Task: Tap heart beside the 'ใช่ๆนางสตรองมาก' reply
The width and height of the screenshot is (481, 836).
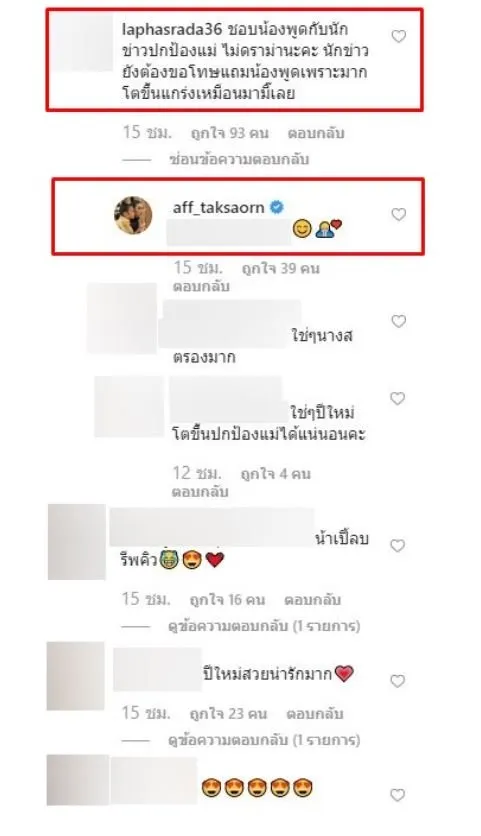Action: (x=399, y=321)
